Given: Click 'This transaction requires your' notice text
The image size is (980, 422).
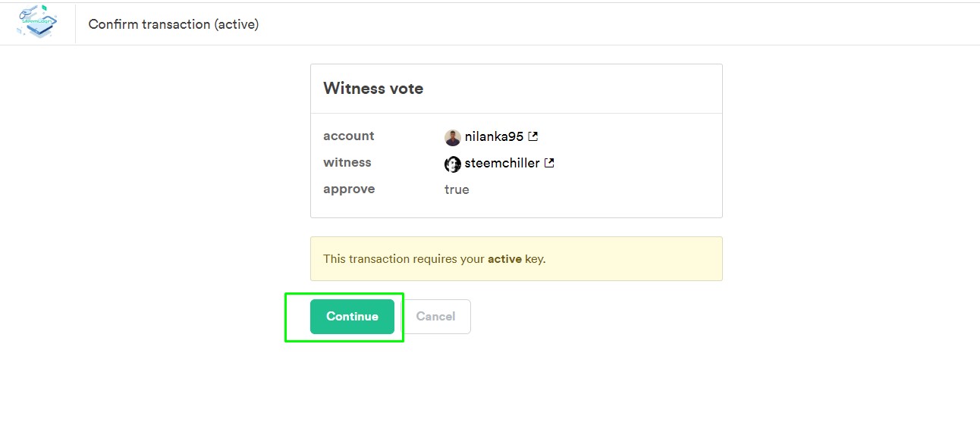Looking at the screenshot, I should 404,259.
